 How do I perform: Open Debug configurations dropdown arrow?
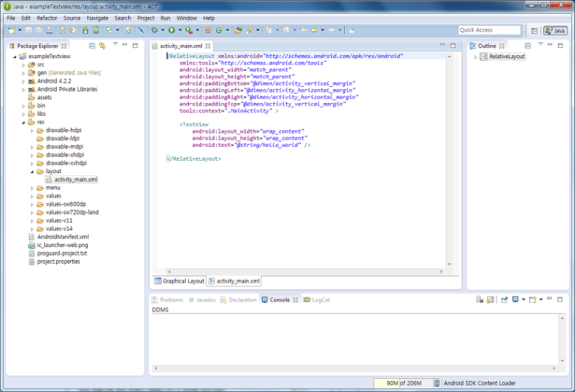pyautogui.click(x=162, y=30)
